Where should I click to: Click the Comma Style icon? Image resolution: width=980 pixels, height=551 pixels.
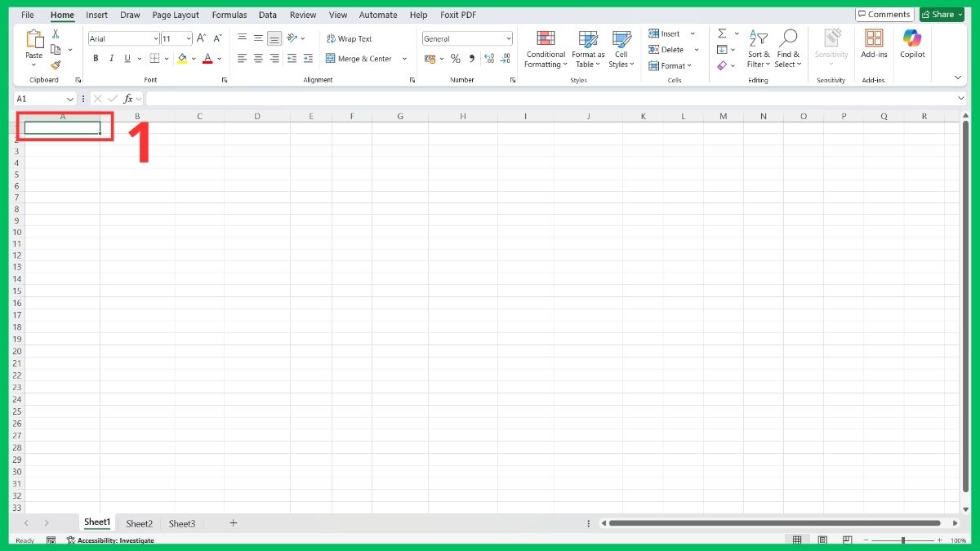[x=471, y=58]
